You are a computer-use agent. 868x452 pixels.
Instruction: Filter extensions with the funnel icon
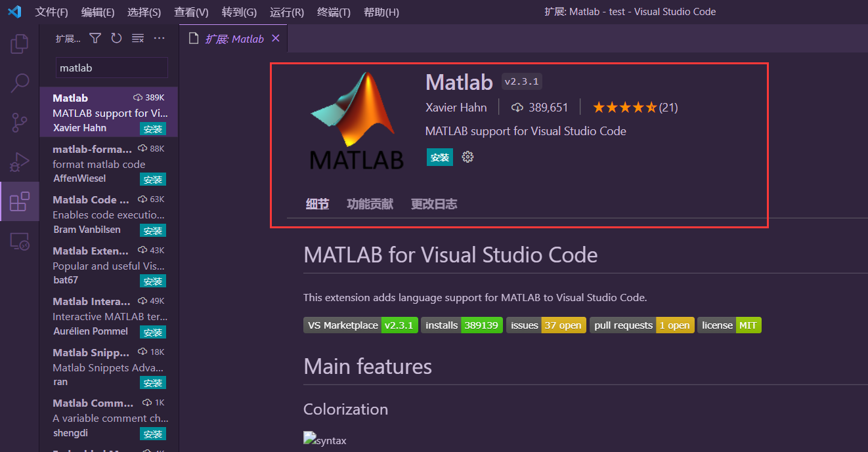click(95, 39)
